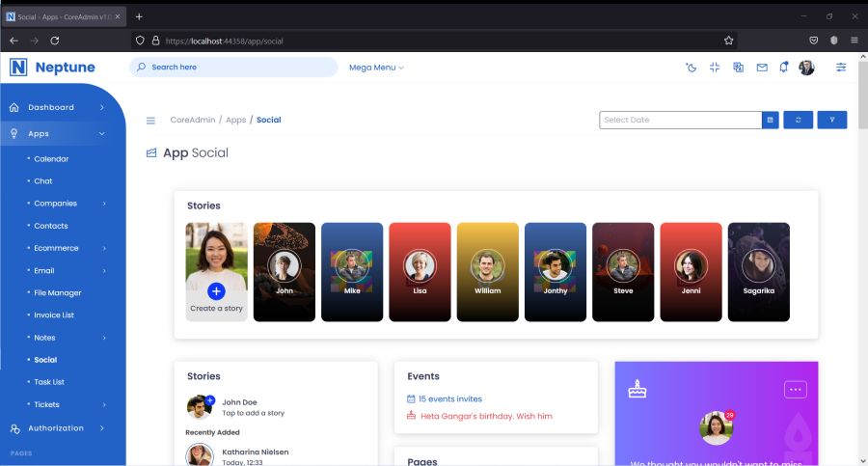The image size is (868, 466).
Task: Click the plus icon on Create a story
Action: (216, 291)
